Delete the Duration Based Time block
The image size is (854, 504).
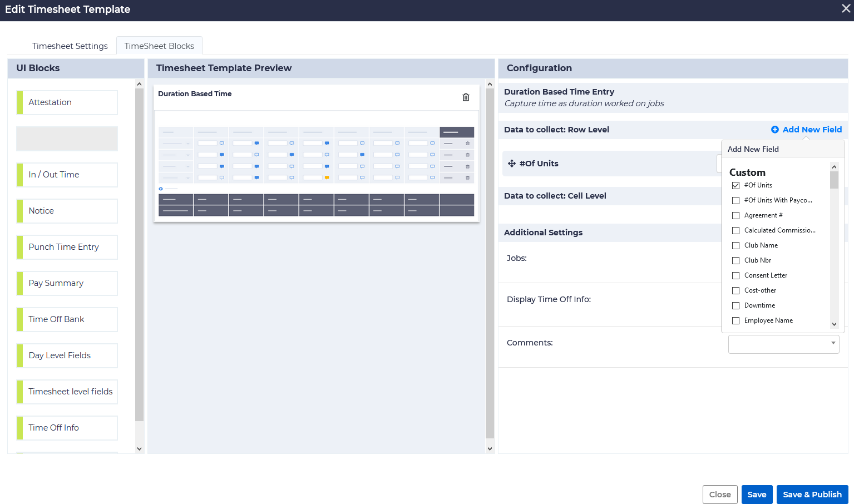[466, 97]
